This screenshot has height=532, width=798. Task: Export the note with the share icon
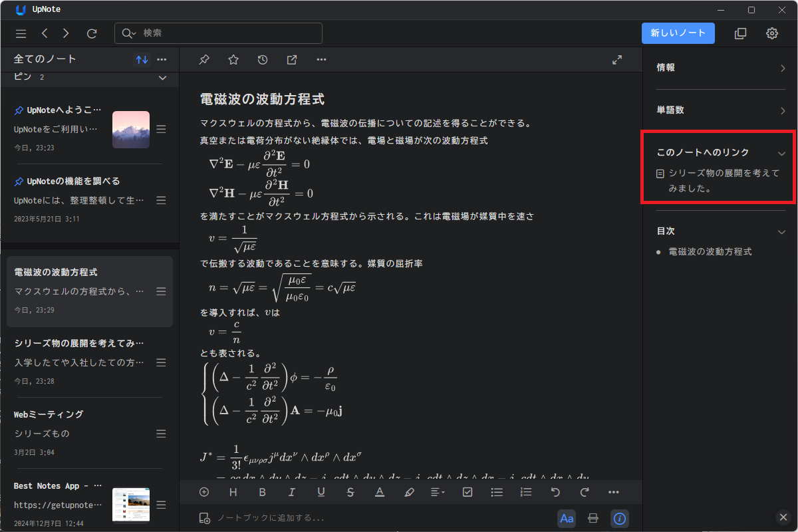pyautogui.click(x=291, y=59)
